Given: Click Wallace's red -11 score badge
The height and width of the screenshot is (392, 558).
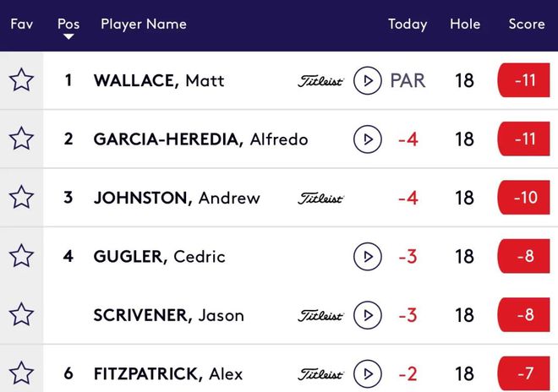Looking at the screenshot, I should point(524,81).
